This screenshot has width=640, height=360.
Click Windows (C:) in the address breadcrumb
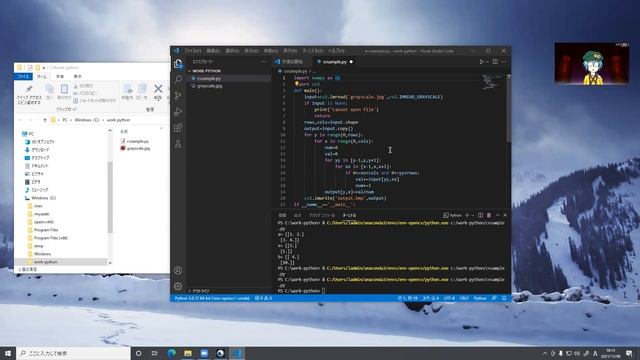tap(87, 120)
